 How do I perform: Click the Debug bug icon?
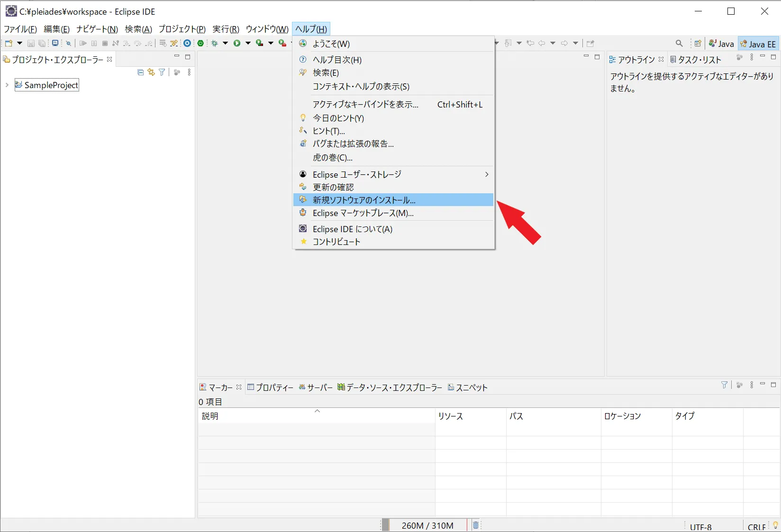214,43
